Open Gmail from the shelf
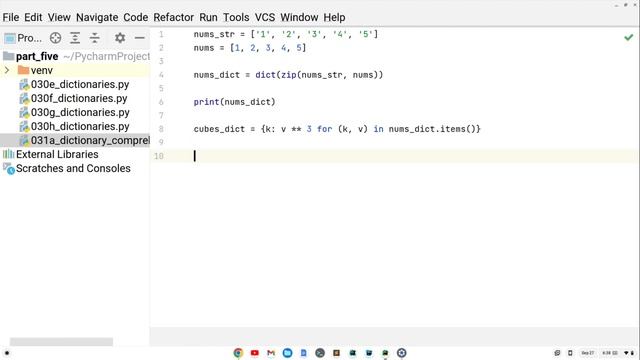This screenshot has width=640, height=360. coord(271,353)
